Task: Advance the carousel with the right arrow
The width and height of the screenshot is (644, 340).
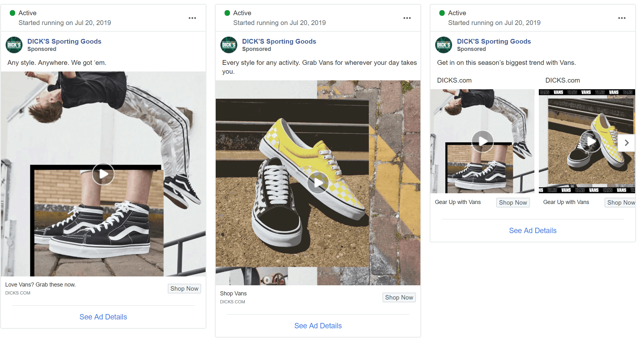Action: pyautogui.click(x=627, y=143)
